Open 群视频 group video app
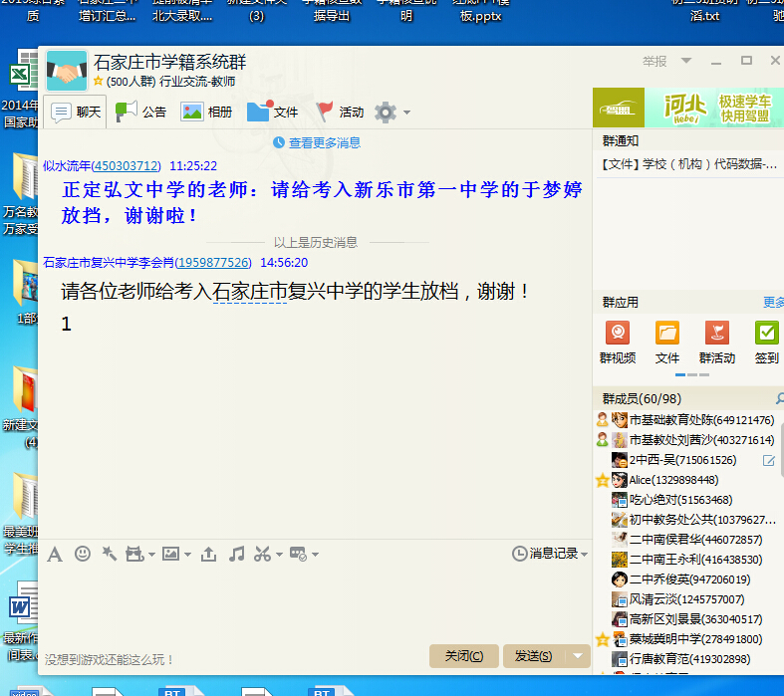The height and width of the screenshot is (696, 784). 618,343
